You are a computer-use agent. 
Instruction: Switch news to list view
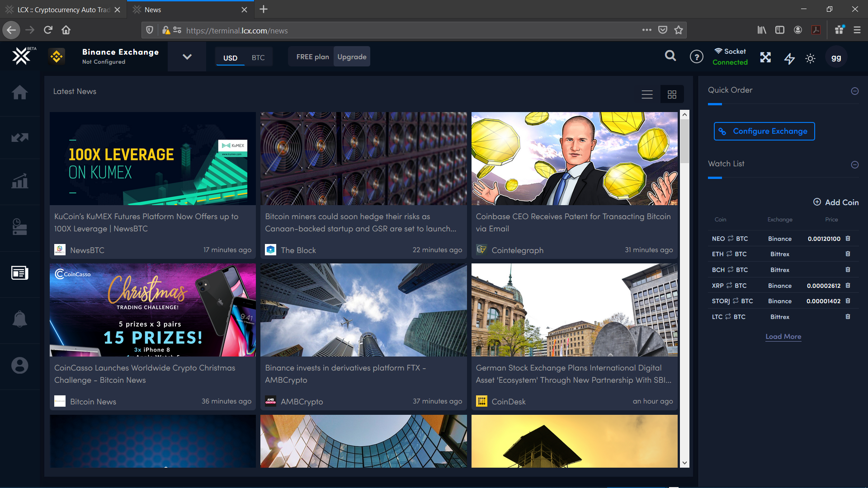click(647, 94)
